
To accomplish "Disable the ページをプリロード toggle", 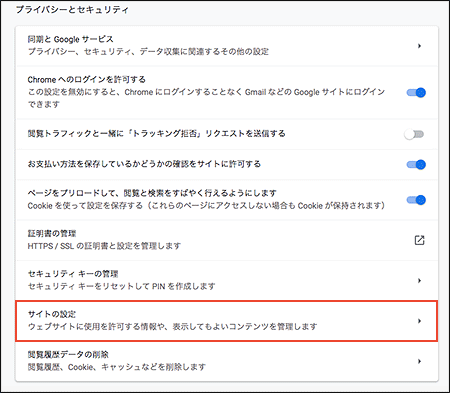I will coord(416,200).
